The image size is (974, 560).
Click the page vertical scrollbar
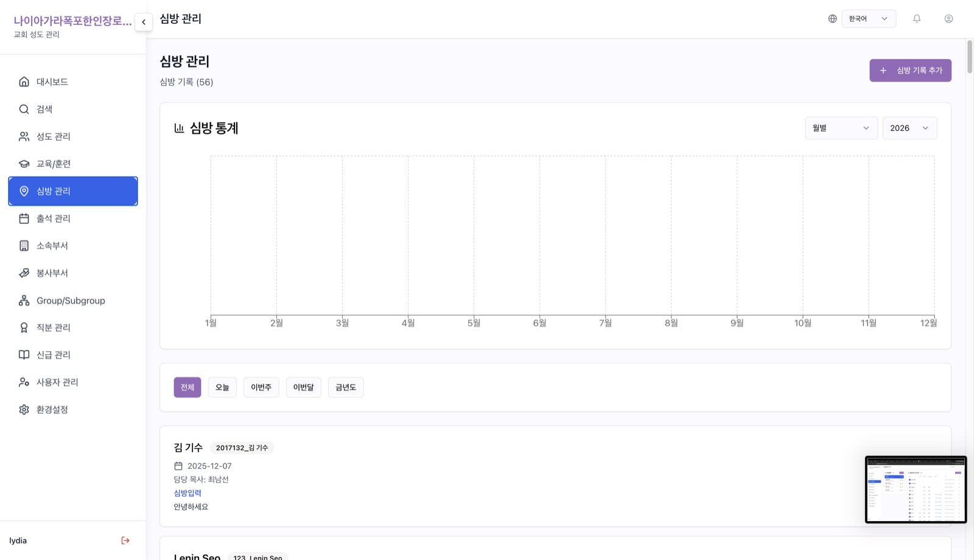coord(970,57)
